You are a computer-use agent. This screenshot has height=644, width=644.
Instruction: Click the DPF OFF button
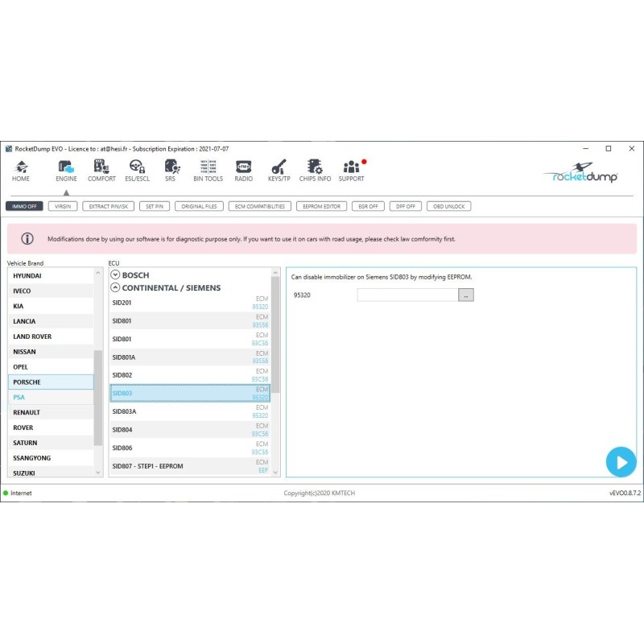click(407, 206)
